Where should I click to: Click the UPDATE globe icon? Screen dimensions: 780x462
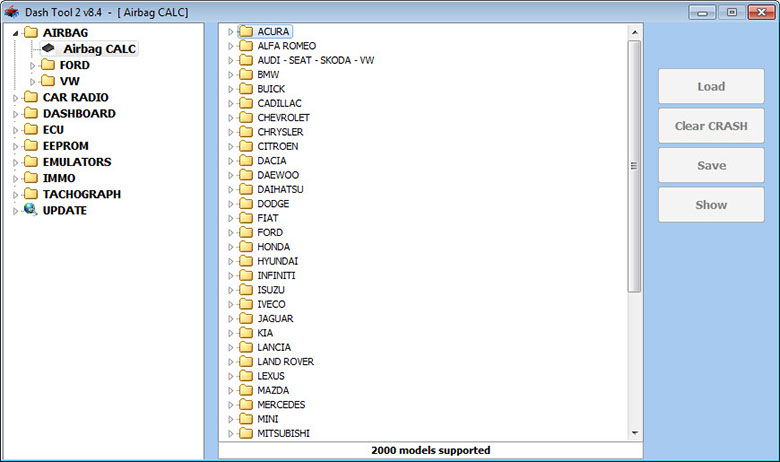coord(30,210)
